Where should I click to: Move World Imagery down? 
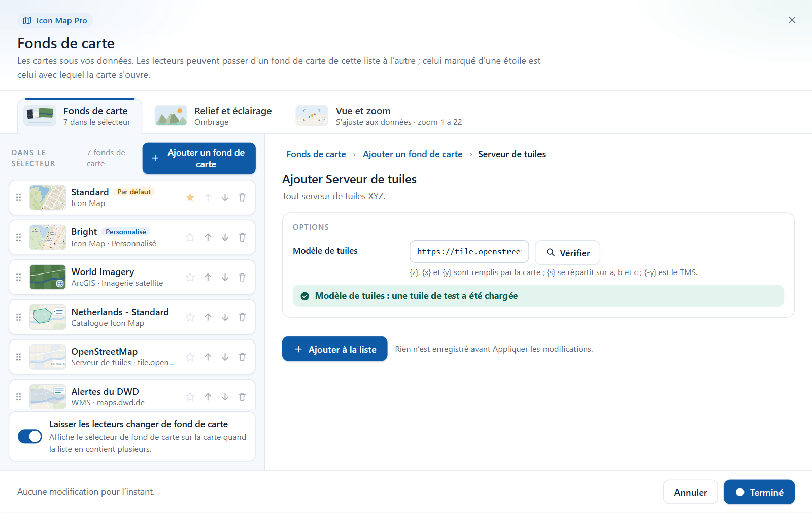point(225,277)
